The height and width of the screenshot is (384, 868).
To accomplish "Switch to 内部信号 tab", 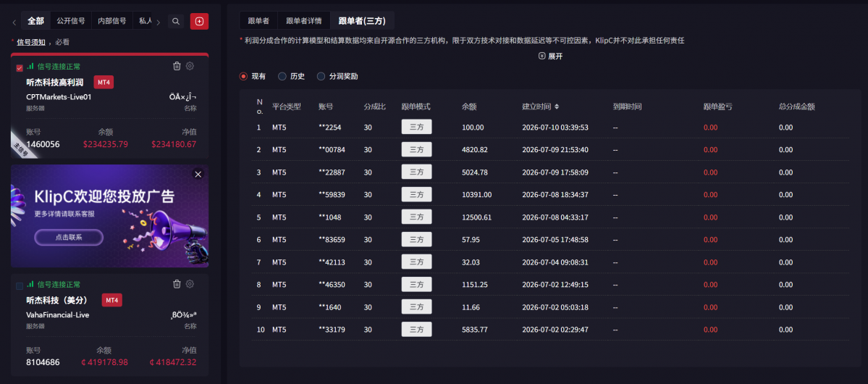I will point(111,21).
